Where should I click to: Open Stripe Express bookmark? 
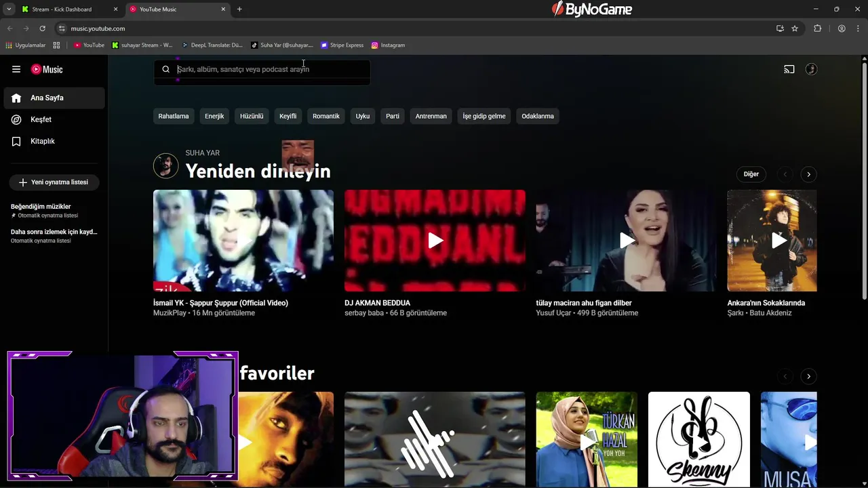(x=342, y=45)
